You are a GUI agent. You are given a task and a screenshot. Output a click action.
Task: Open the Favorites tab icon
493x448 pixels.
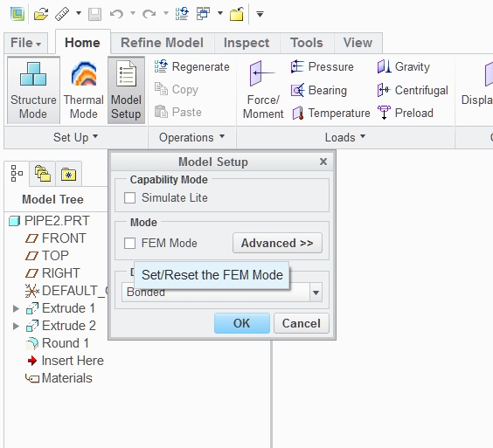[68, 174]
